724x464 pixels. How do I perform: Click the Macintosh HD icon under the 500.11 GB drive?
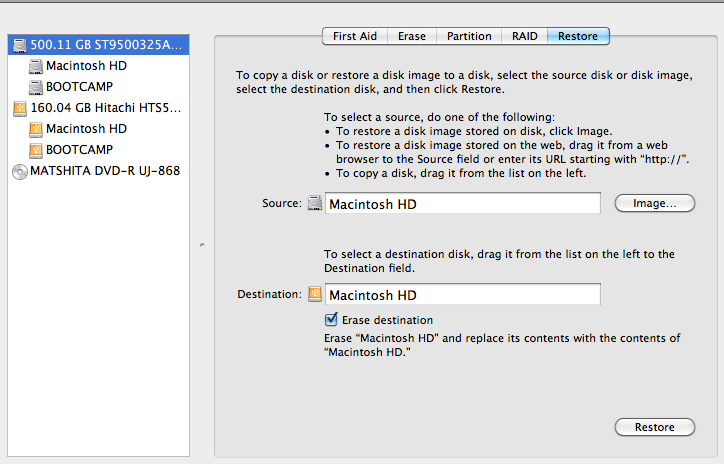click(x=36, y=66)
